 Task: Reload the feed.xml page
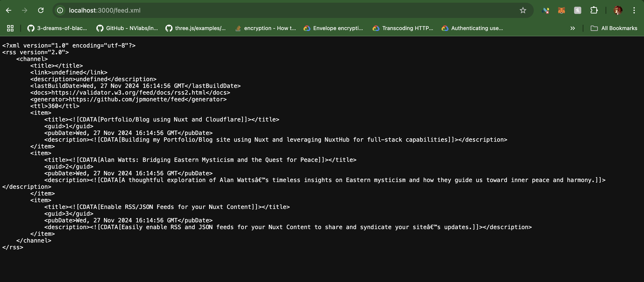pos(41,10)
